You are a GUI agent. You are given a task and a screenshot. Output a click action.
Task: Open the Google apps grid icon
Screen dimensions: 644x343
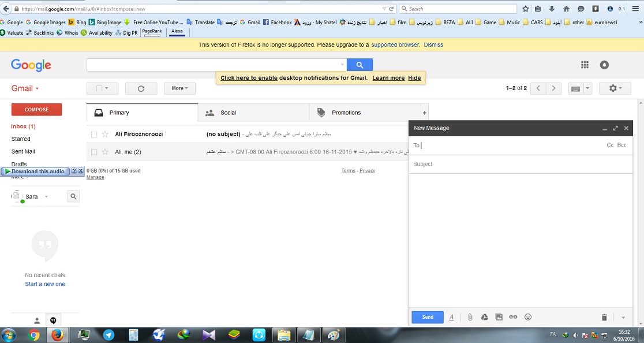pos(585,65)
